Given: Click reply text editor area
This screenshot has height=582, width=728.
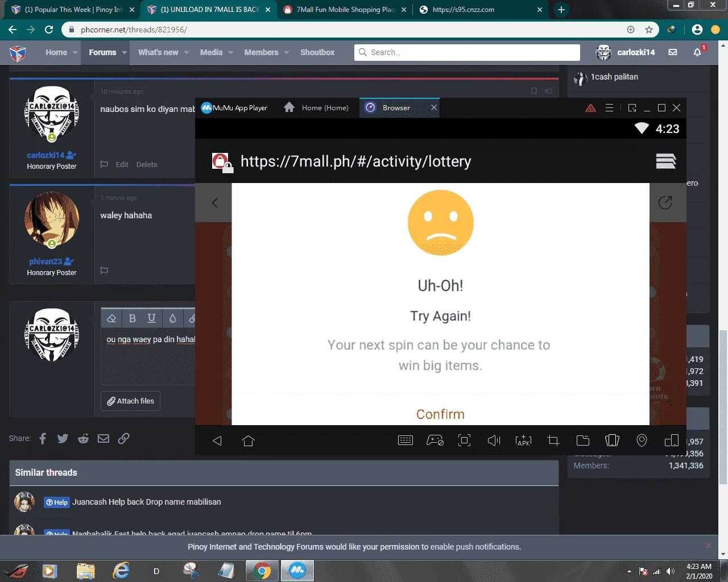Looking at the screenshot, I should (x=148, y=357).
